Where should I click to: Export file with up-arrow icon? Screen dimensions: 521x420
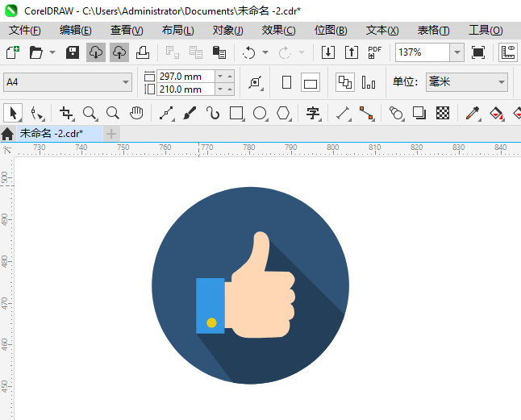(352, 52)
